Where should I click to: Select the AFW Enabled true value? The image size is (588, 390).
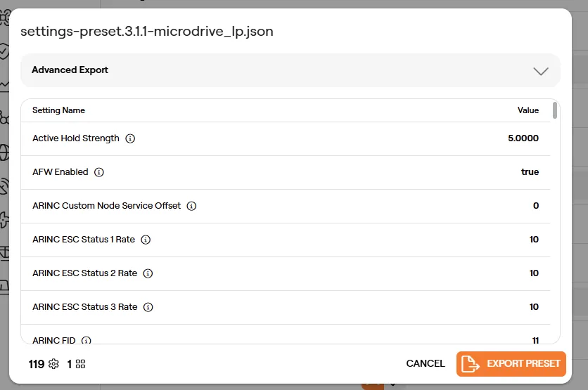tap(530, 172)
